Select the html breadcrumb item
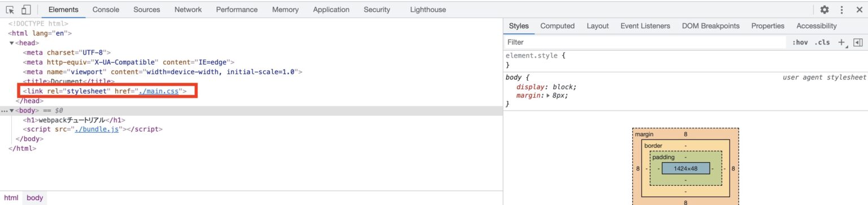868x205 pixels. (x=11, y=198)
